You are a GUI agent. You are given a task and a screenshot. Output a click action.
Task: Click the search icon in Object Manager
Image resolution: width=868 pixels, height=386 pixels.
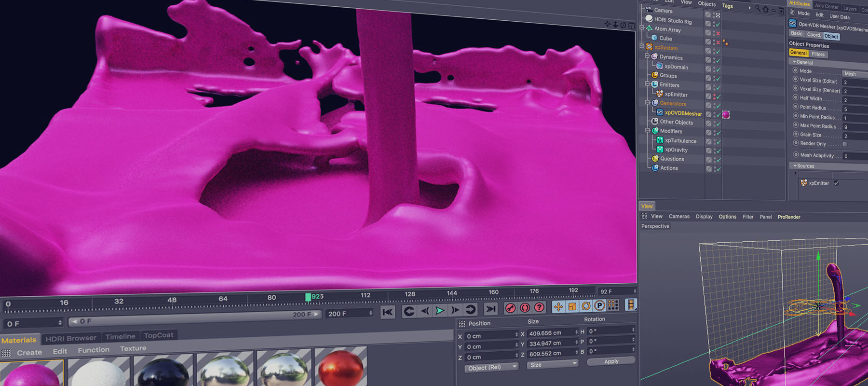(758, 9)
